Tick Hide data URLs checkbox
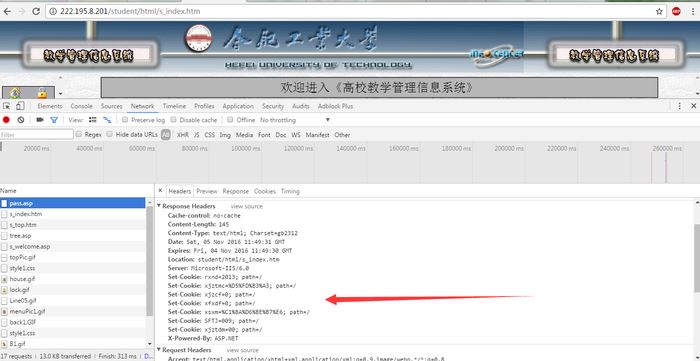This screenshot has width=700, height=361. click(110, 134)
